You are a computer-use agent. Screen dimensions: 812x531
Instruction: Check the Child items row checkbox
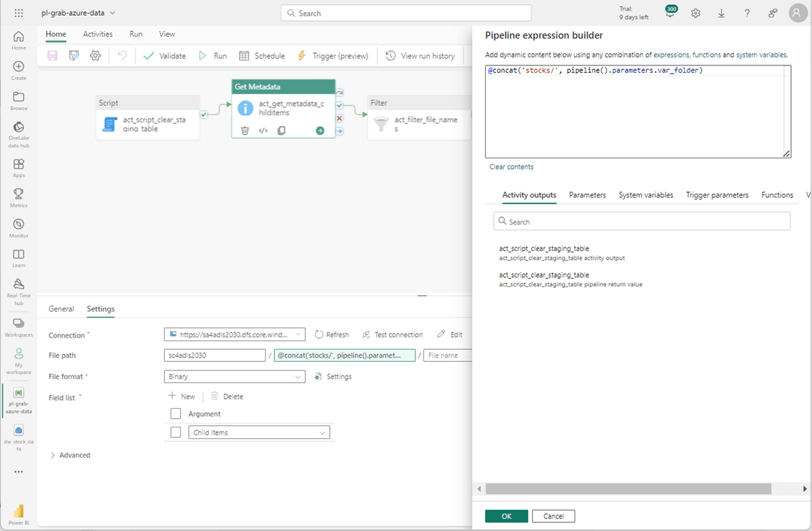pyautogui.click(x=176, y=432)
